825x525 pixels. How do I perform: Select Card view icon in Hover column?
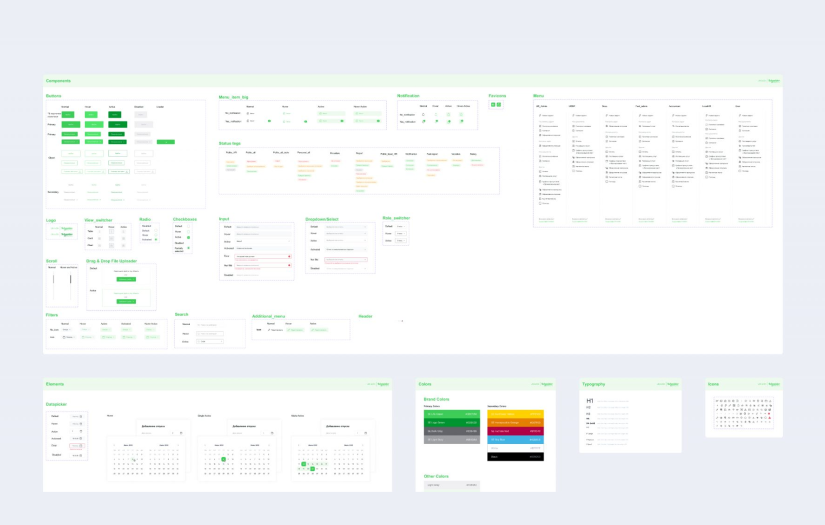[x=111, y=238]
